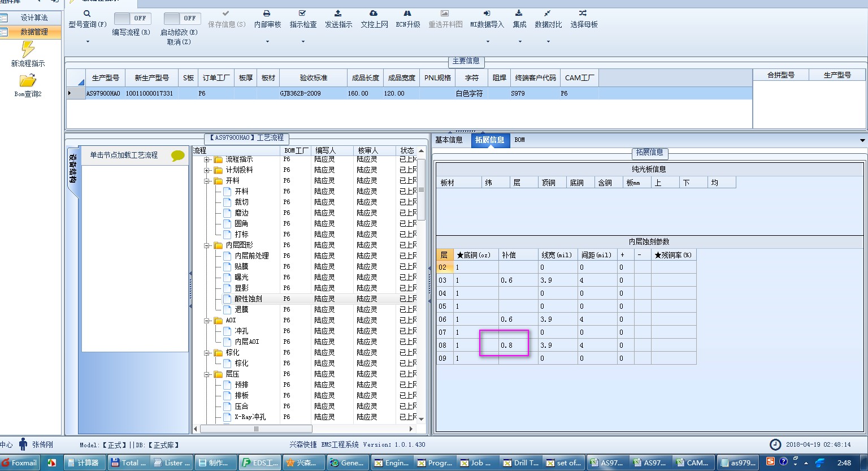Click the 新生产型号 column header
The height and width of the screenshot is (471, 868).
point(151,77)
